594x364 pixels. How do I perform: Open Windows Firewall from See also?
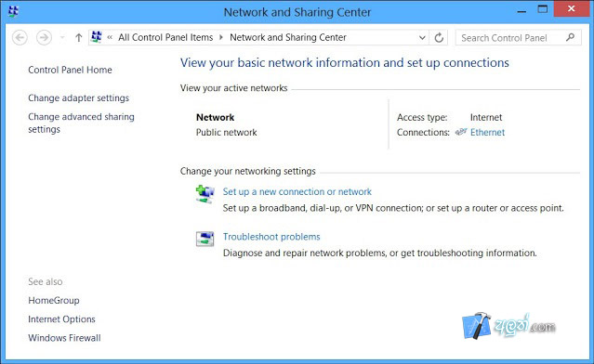[64, 338]
